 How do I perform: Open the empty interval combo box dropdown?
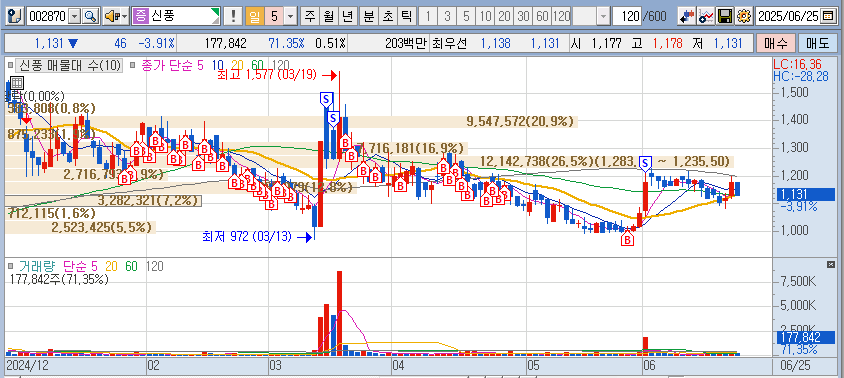click(x=604, y=16)
